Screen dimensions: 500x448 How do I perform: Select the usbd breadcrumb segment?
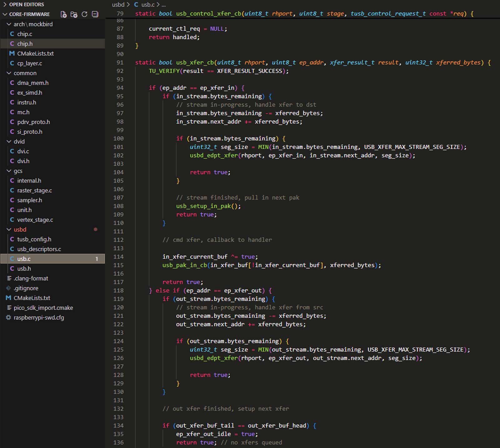(118, 5)
